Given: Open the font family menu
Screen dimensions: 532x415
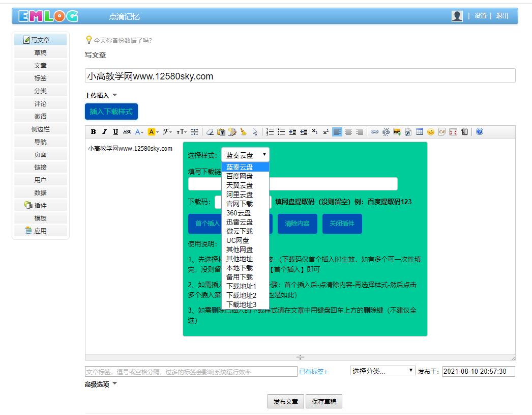Looking at the screenshot, I should coord(167,132).
